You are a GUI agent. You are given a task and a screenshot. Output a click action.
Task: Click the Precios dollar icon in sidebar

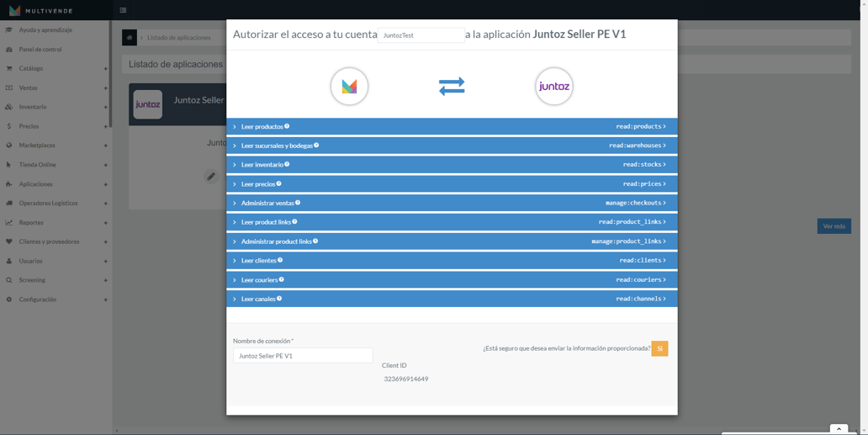click(x=9, y=126)
